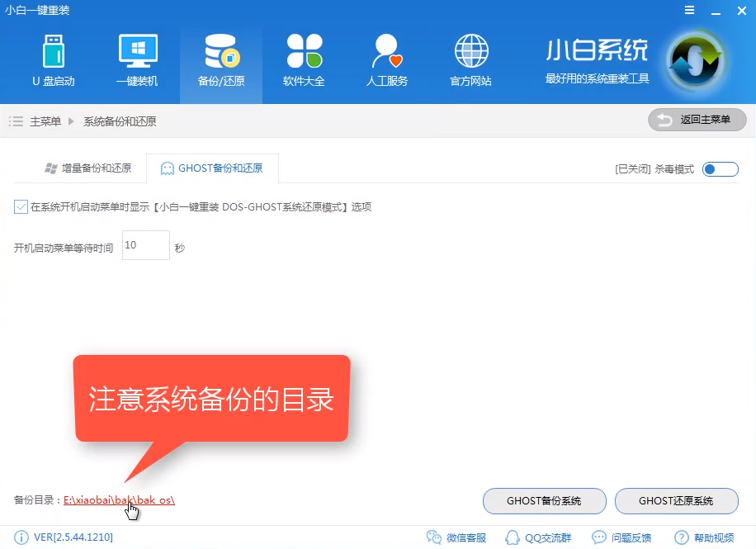Open 微信客服 from the status bar

tap(456, 536)
